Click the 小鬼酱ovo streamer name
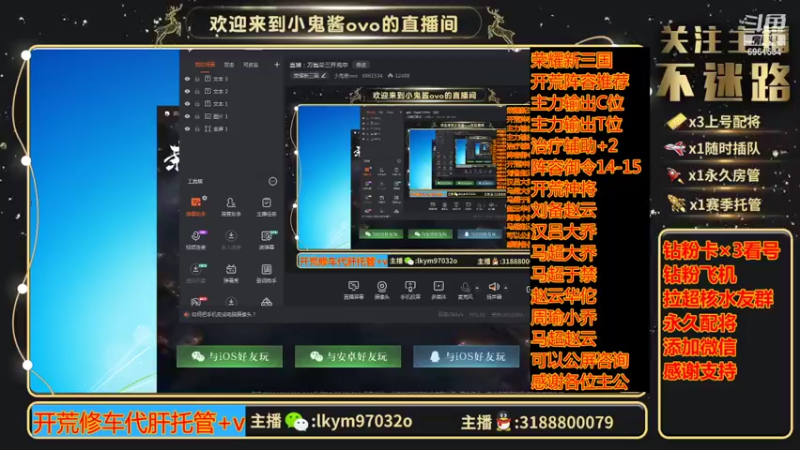Viewport: 800px width, 450px height. coord(345,76)
